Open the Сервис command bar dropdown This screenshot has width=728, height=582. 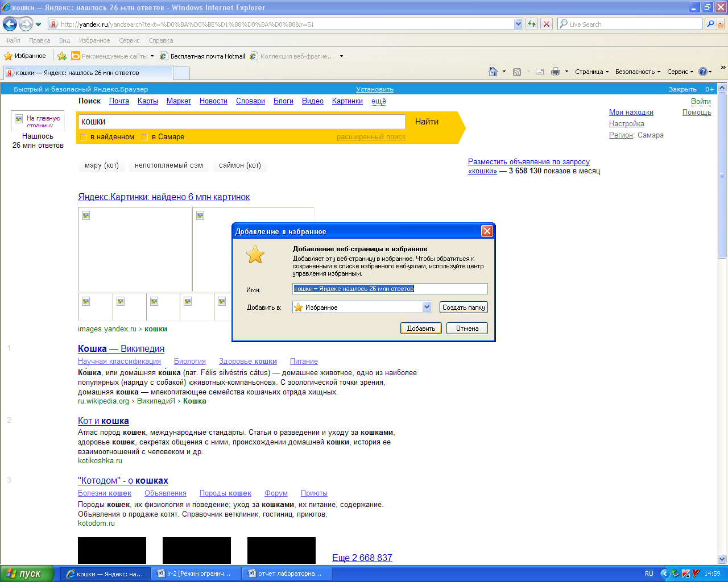(x=680, y=72)
